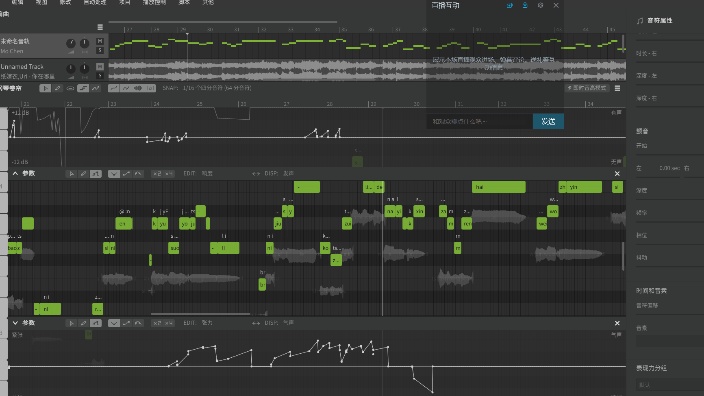
Task: Select line tool in upper 参数 panel
Action: pyautogui.click(x=96, y=173)
